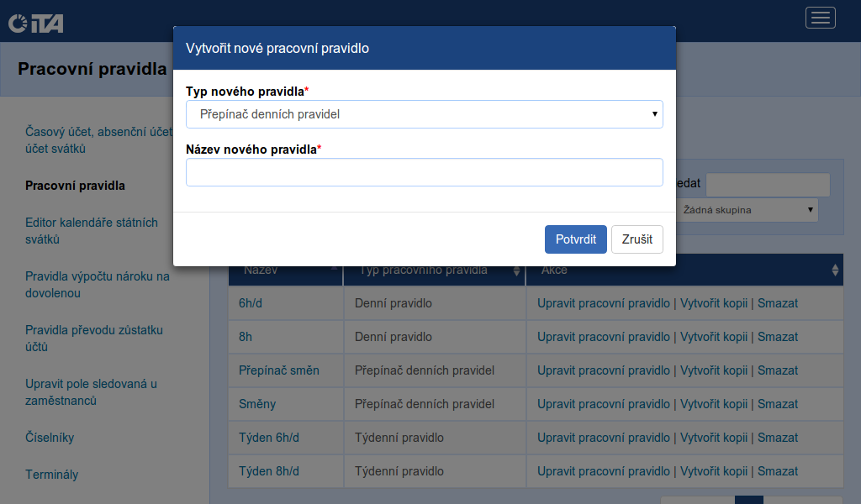The width and height of the screenshot is (861, 504).
Task: Click the TA logo icon
Action: 36,23
